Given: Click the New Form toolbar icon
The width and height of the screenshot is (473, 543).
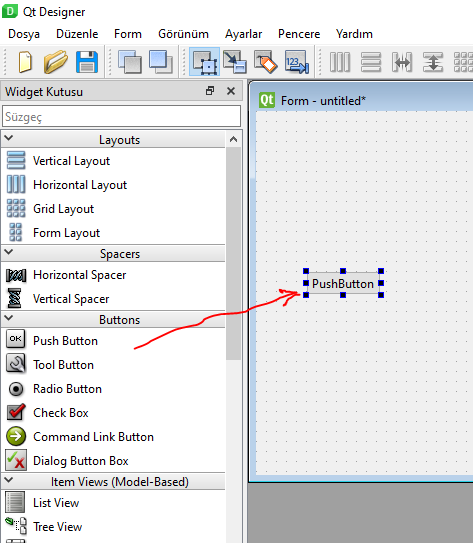Looking at the screenshot, I should pos(25,62).
